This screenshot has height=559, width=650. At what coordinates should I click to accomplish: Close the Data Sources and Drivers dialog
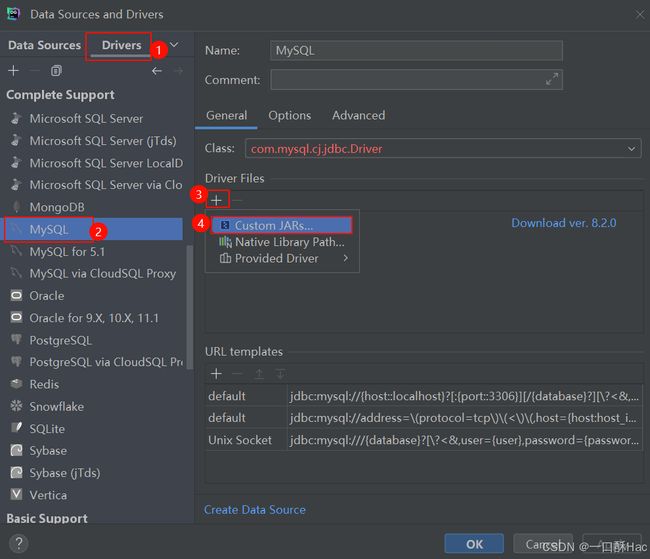click(x=640, y=15)
